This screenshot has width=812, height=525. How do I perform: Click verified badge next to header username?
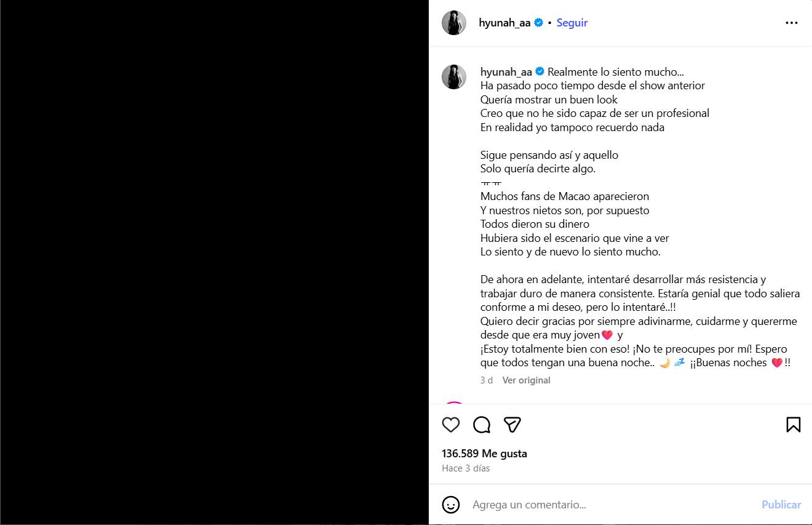(539, 23)
